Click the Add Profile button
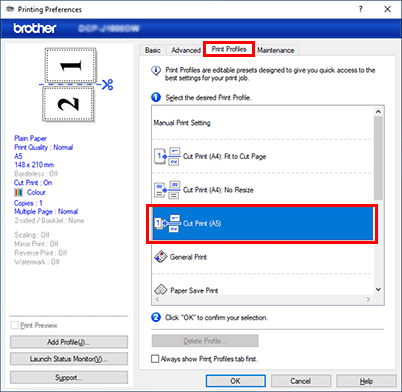The height and width of the screenshot is (392, 402). coord(69,342)
